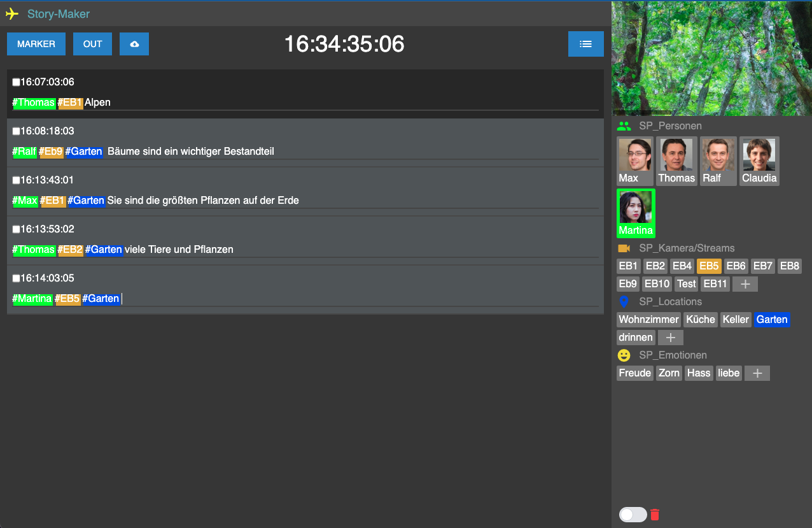Select location tag Keller
The image size is (812, 528).
pyautogui.click(x=736, y=320)
